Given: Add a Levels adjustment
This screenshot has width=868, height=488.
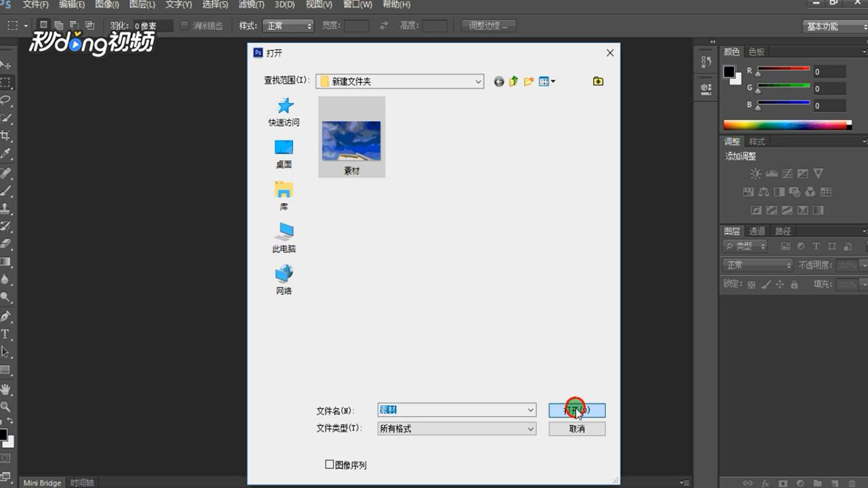Looking at the screenshot, I should (771, 174).
